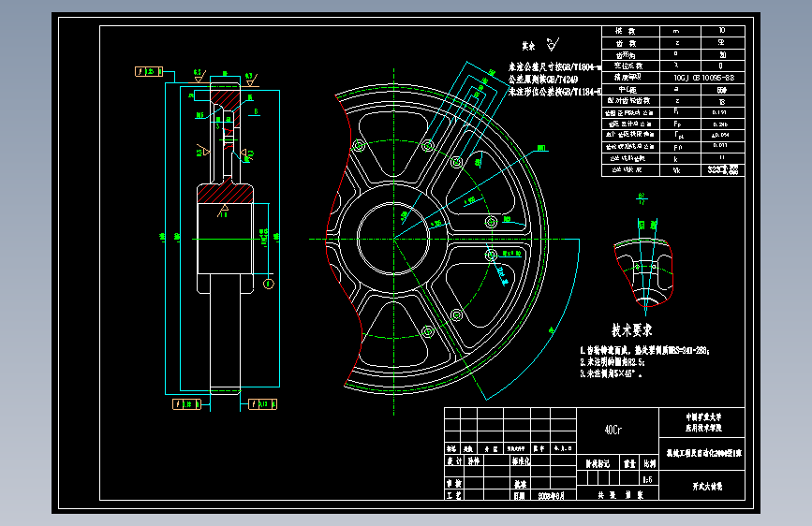Select the red-outlined detail view of gear teeth

pyautogui.click(x=643, y=273)
